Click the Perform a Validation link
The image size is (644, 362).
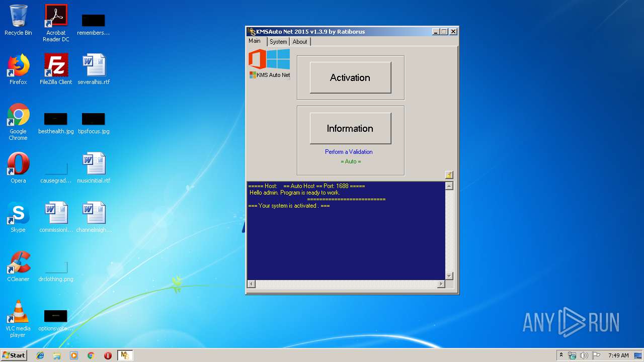pyautogui.click(x=349, y=152)
